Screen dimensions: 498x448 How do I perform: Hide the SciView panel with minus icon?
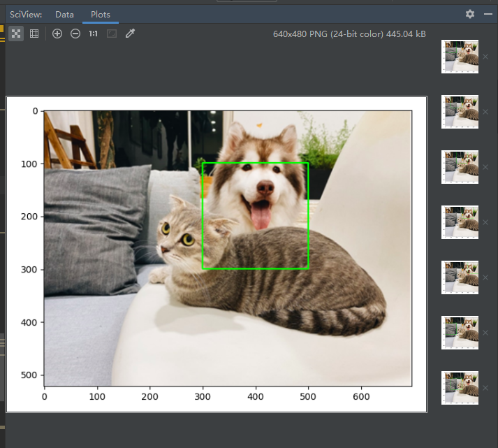click(488, 14)
